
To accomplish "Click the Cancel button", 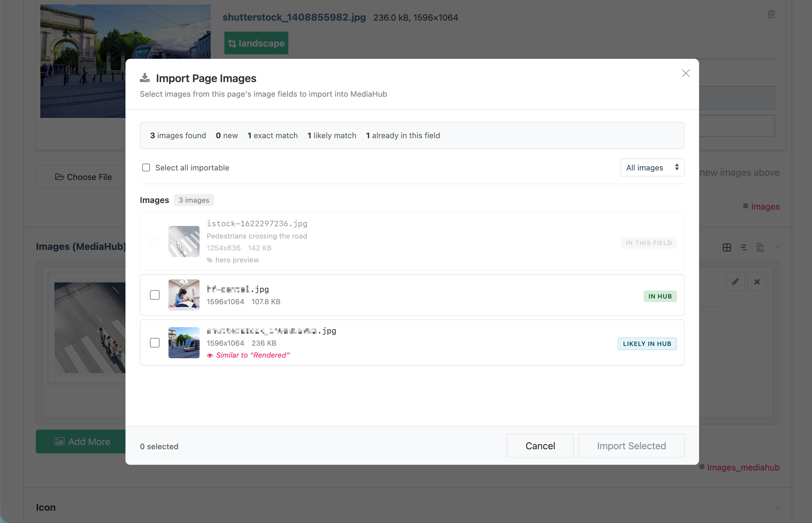I will (540, 446).
